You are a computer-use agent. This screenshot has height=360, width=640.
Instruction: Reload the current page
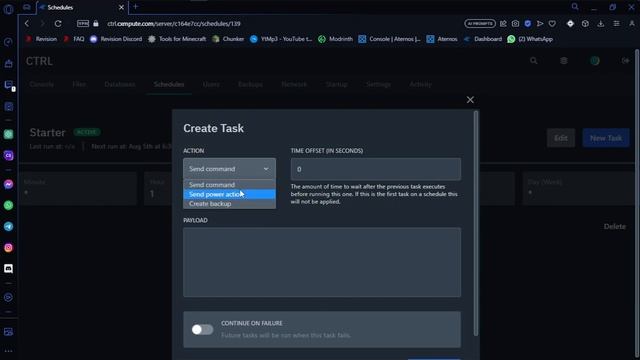point(58,24)
